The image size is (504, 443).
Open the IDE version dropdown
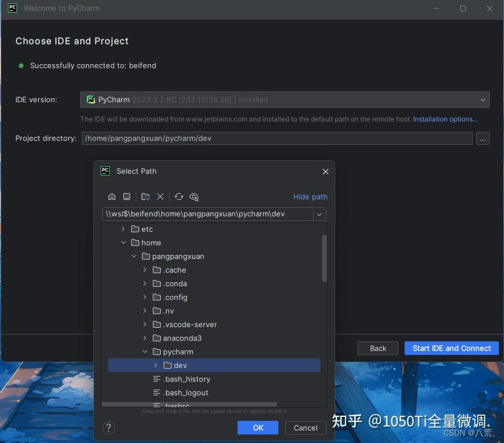(x=484, y=99)
